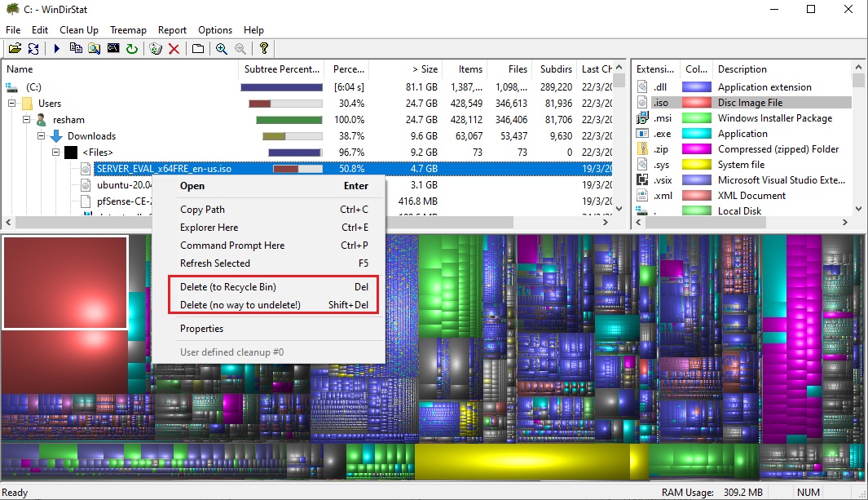The image size is (868, 500).
Task: Sort by the Size column header
Action: pyautogui.click(x=405, y=69)
